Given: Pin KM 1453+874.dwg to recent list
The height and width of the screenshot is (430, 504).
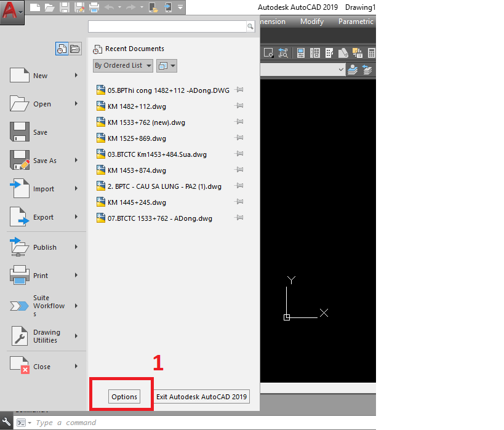Looking at the screenshot, I should pyautogui.click(x=239, y=169).
